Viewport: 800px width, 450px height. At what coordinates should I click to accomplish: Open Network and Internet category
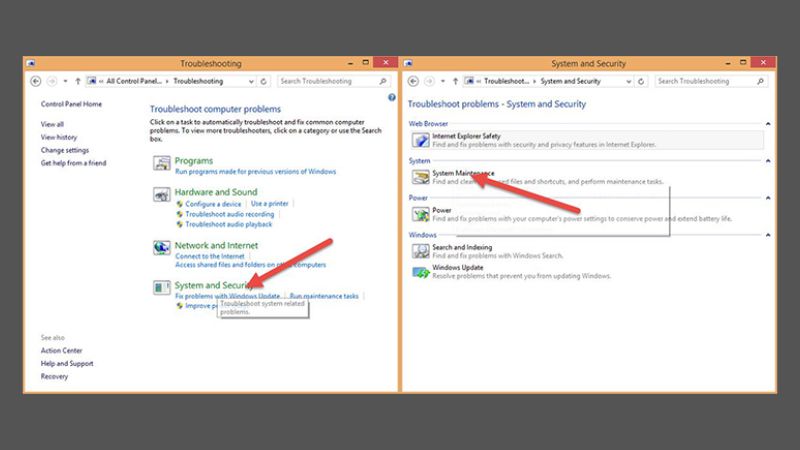coord(216,245)
